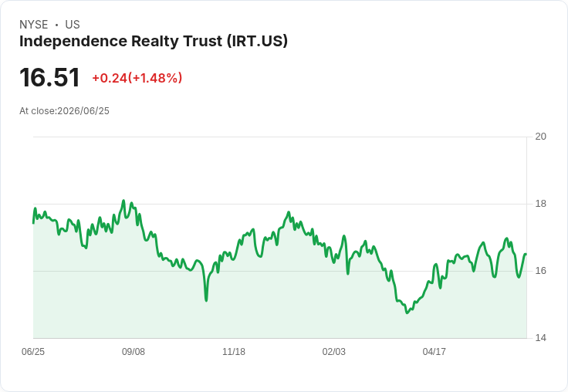Click the 14 y-axis price label

pos(541,338)
